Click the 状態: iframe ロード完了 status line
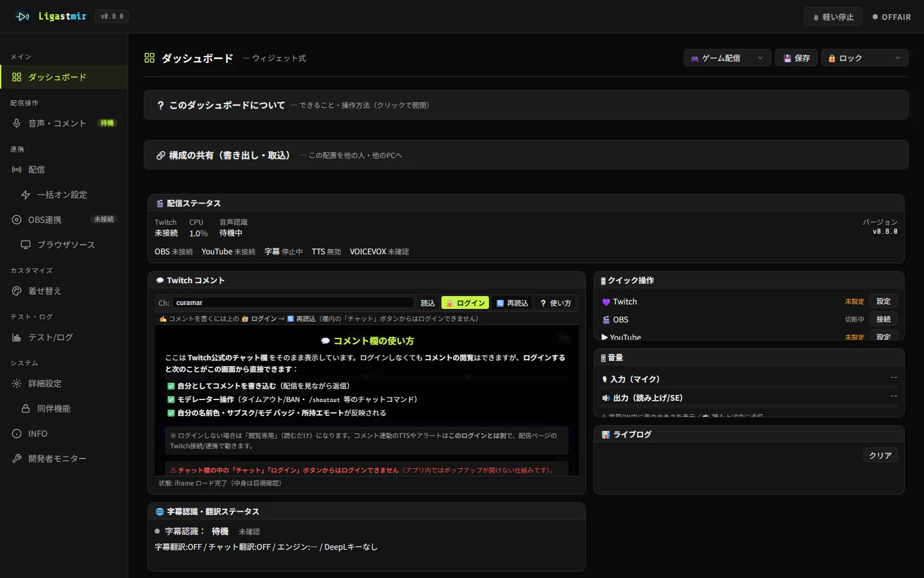This screenshot has width=924, height=578. [x=220, y=483]
